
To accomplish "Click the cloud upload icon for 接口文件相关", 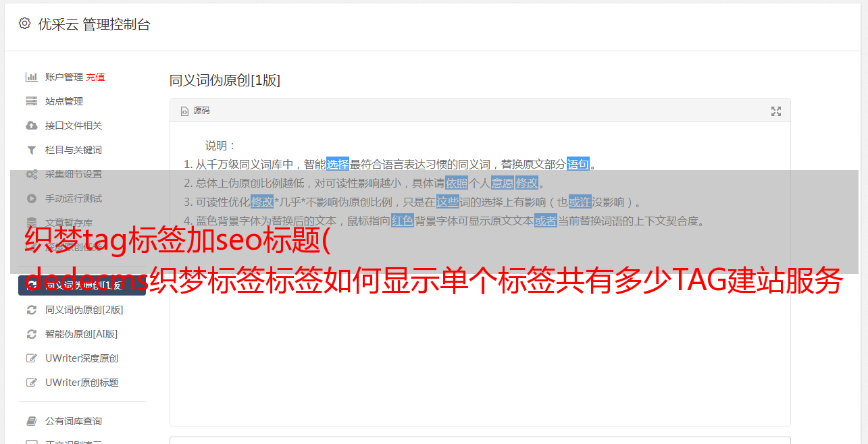I will (31, 126).
